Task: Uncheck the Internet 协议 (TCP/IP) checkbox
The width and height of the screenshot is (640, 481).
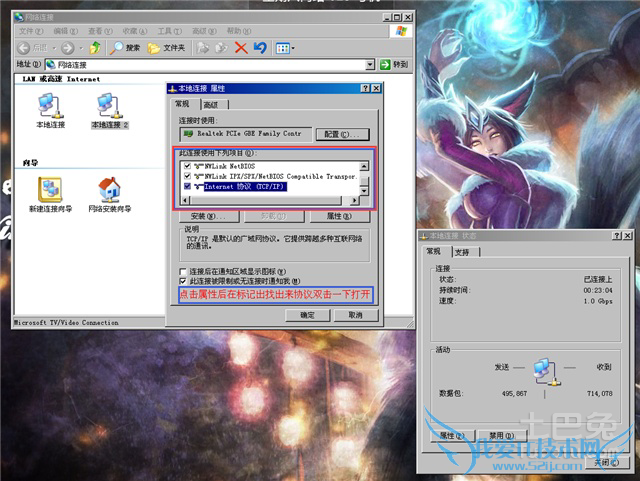Action: click(187, 186)
